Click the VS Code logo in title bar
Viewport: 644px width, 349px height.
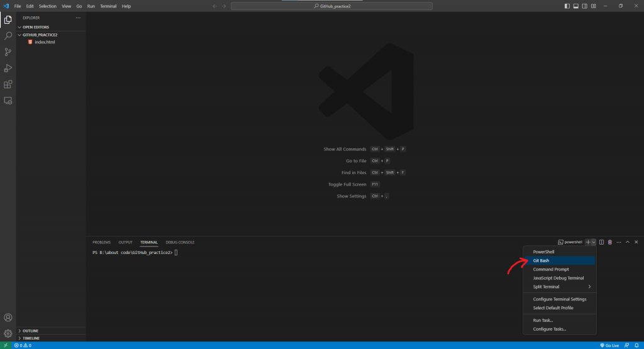(x=6, y=6)
